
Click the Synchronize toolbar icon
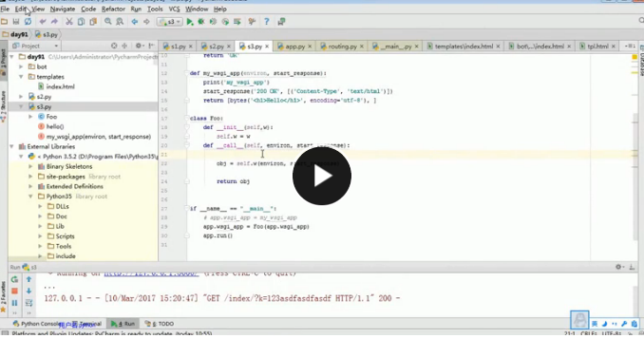(x=28, y=21)
